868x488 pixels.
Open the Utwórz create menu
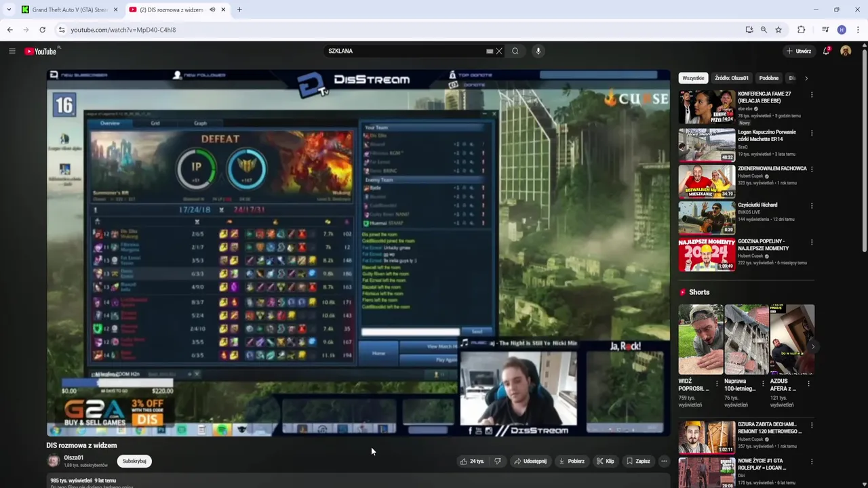(799, 51)
